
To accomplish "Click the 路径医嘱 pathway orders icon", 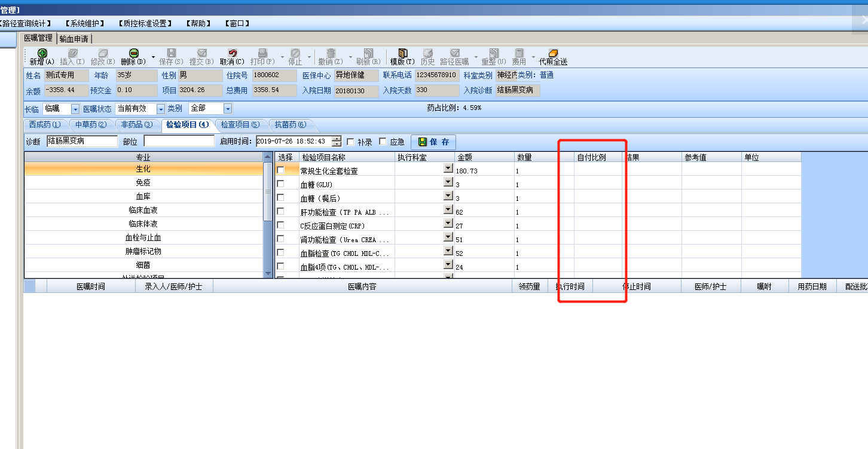I will 454,53.
